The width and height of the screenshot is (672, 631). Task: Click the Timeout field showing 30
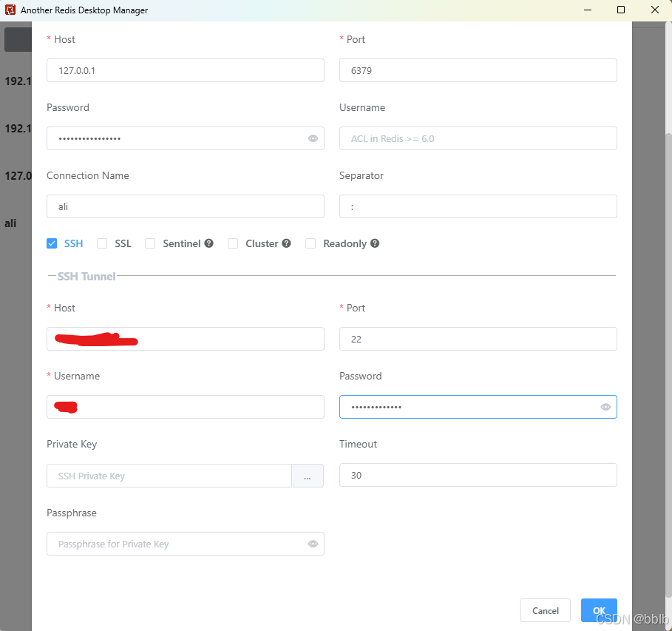coord(478,476)
